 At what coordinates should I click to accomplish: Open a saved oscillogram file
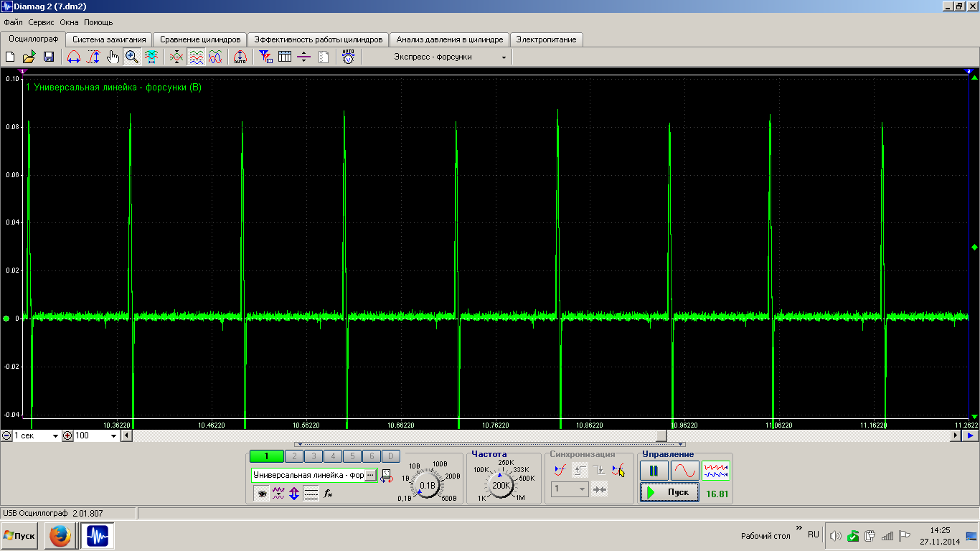(29, 57)
